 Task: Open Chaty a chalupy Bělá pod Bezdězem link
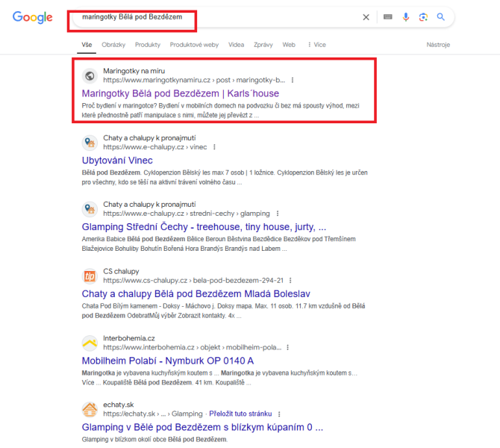coord(196,294)
